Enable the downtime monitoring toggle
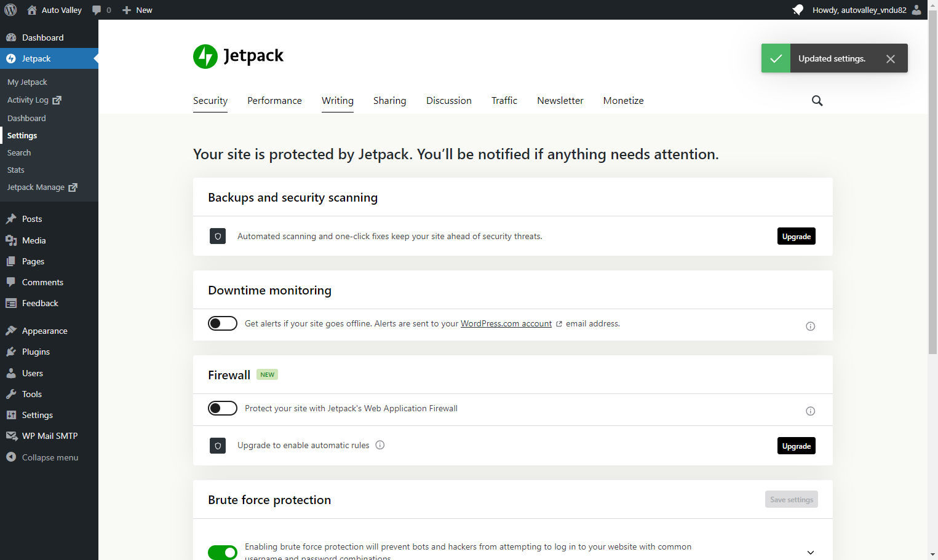Image resolution: width=938 pixels, height=560 pixels. (223, 323)
